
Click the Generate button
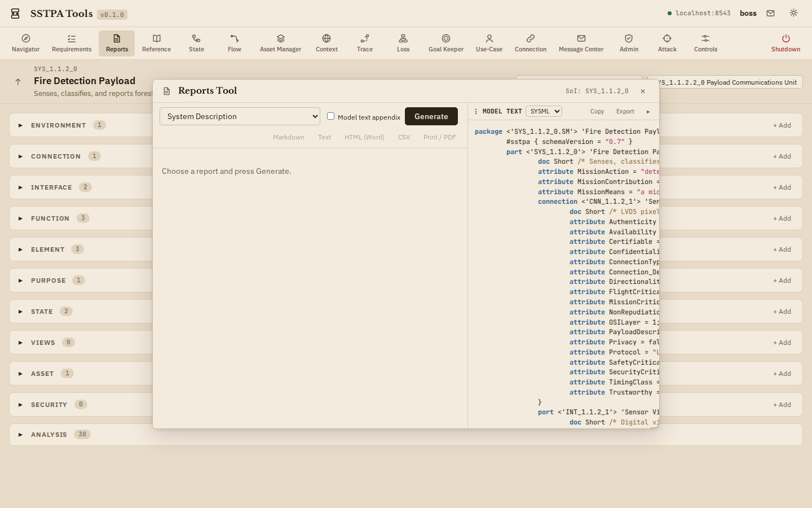coord(431,116)
